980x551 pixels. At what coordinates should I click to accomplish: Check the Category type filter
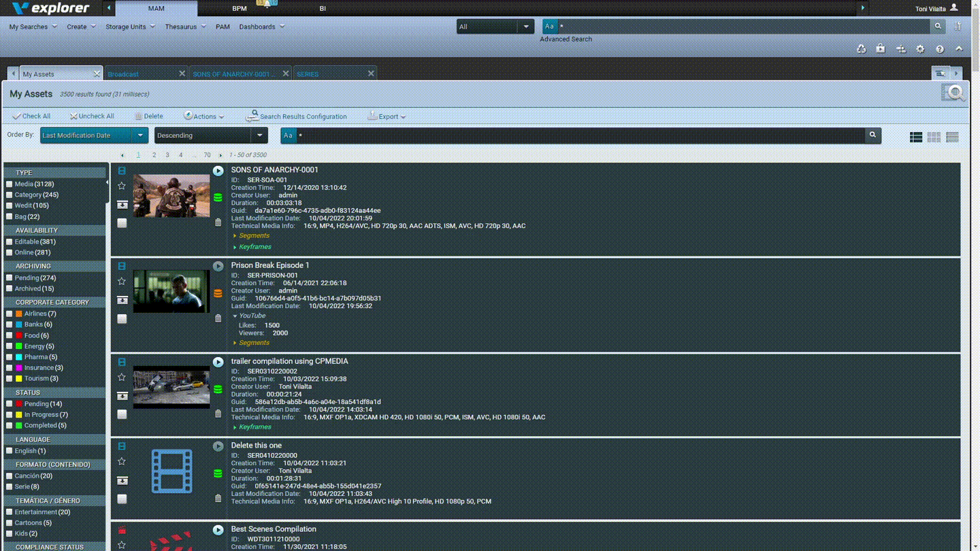pyautogui.click(x=10, y=195)
